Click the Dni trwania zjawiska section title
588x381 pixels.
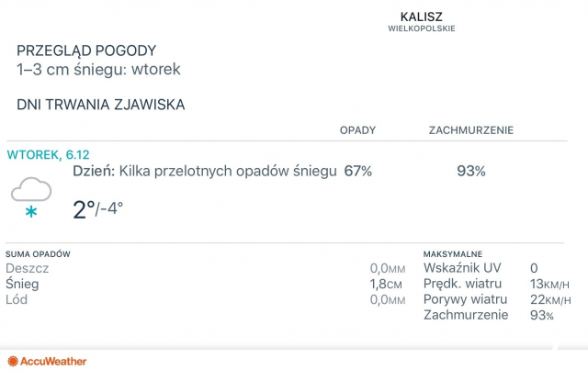click(x=100, y=105)
